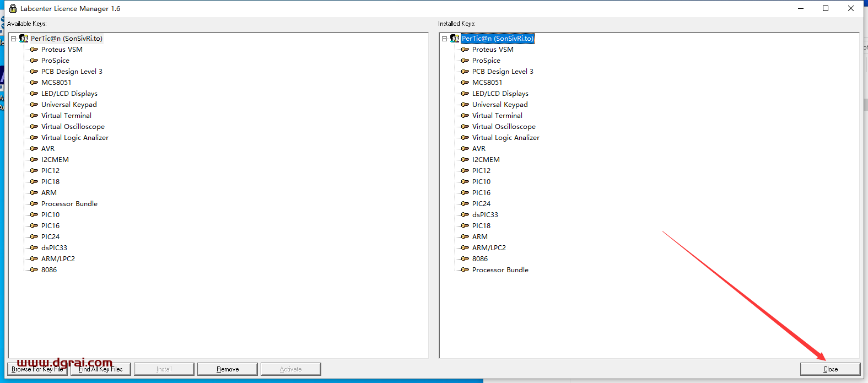Click the user icon beside PerTic@n in Available Keys
Image resolution: width=868 pixels, height=383 pixels.
tap(24, 39)
